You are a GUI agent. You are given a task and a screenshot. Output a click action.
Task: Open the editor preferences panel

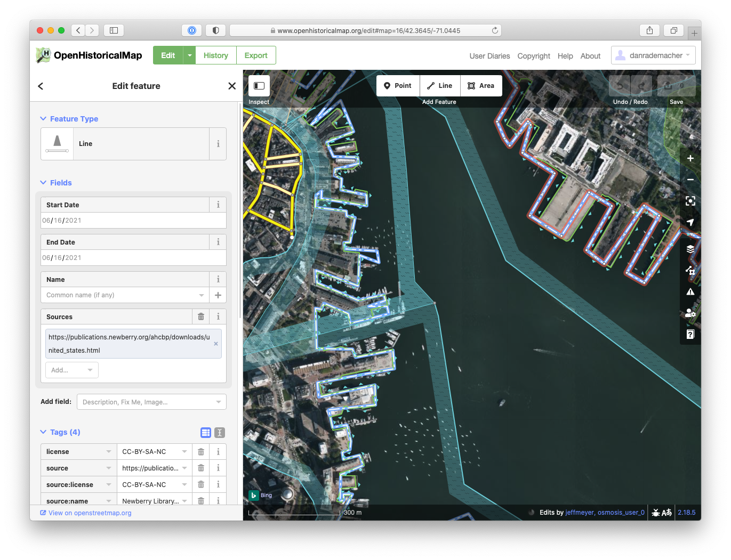pyautogui.click(x=690, y=313)
